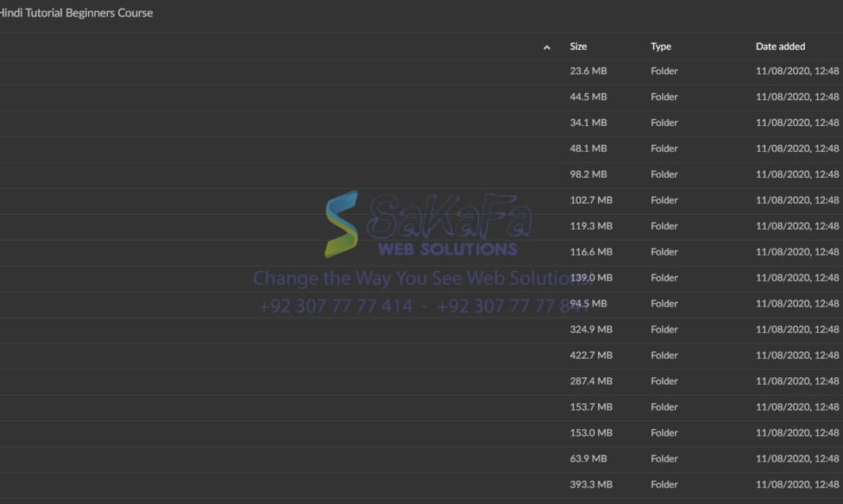Select the 34.1 MB size cell
The height and width of the screenshot is (504, 843).
coord(588,122)
